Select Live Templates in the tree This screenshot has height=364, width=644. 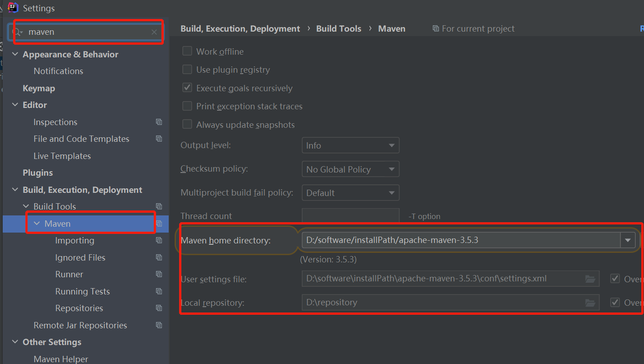pyautogui.click(x=62, y=156)
